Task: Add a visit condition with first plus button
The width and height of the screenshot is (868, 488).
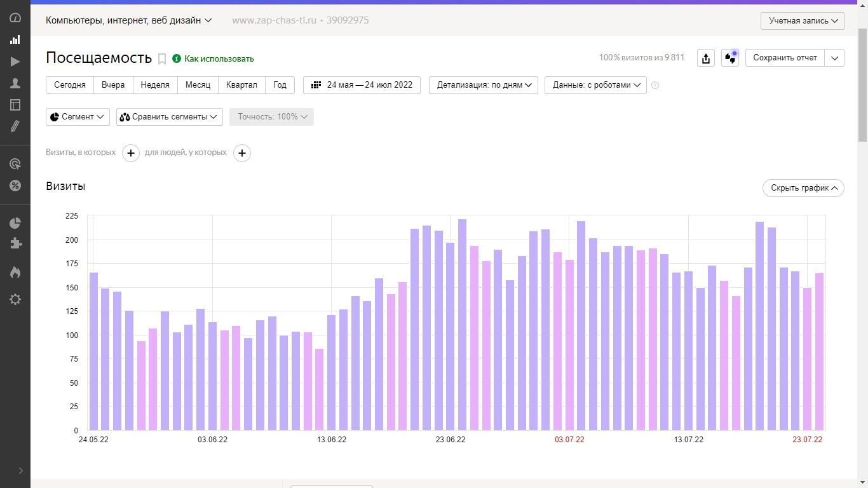Action: [131, 153]
